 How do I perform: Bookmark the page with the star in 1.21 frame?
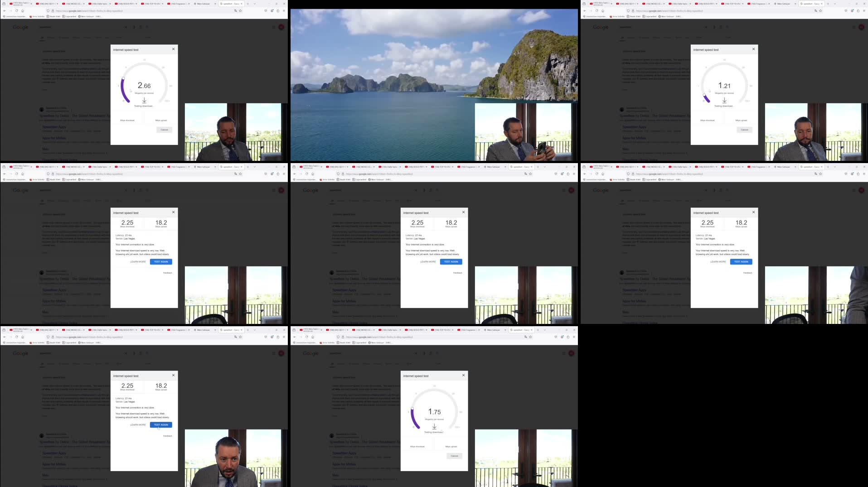[x=820, y=10]
